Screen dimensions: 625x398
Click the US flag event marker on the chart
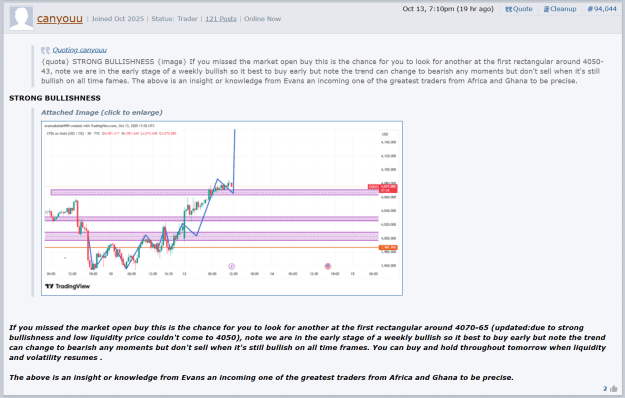pyautogui.click(x=328, y=266)
